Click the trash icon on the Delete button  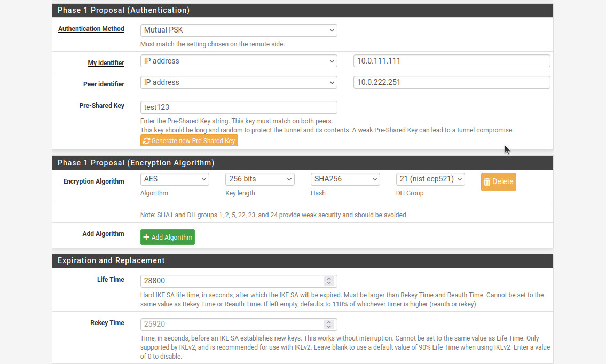(487, 182)
